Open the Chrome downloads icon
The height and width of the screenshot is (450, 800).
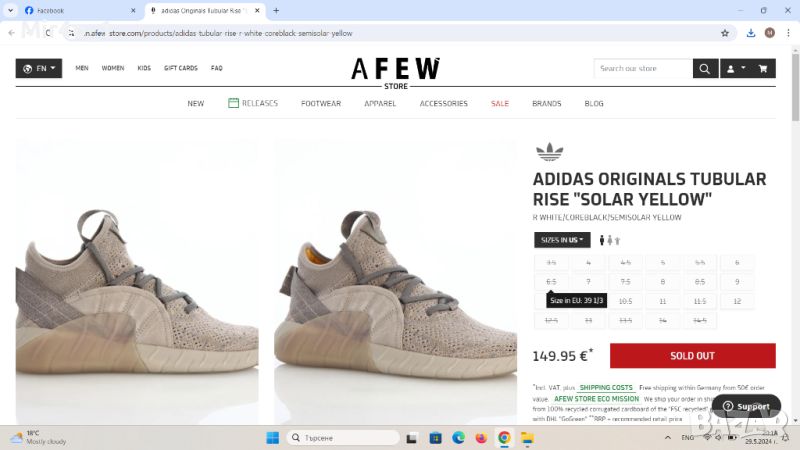click(x=751, y=33)
